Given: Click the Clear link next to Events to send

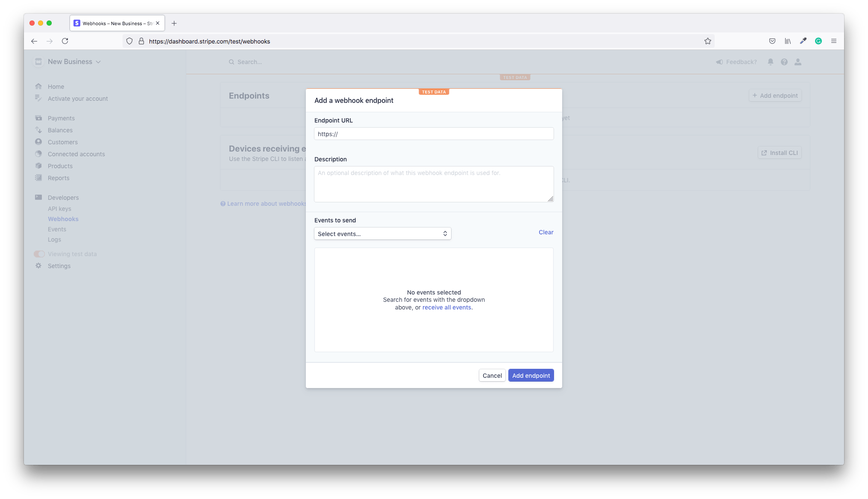Looking at the screenshot, I should point(545,232).
